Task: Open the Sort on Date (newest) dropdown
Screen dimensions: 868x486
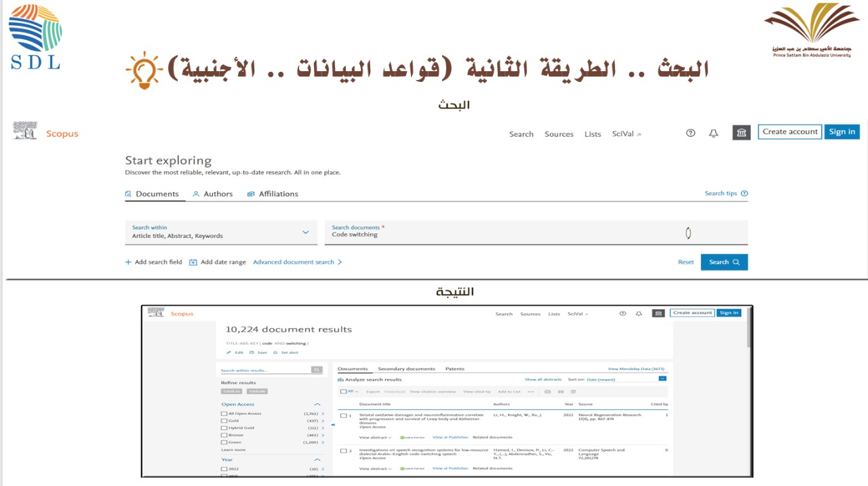Action: point(663,379)
